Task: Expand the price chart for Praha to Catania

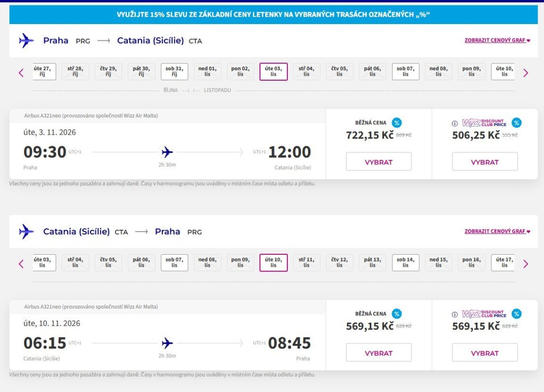Action: click(497, 40)
